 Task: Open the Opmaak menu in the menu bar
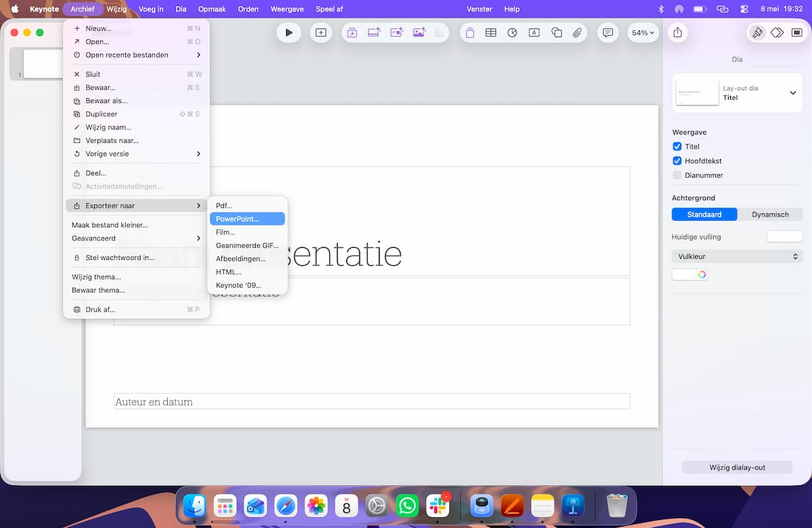coord(212,9)
